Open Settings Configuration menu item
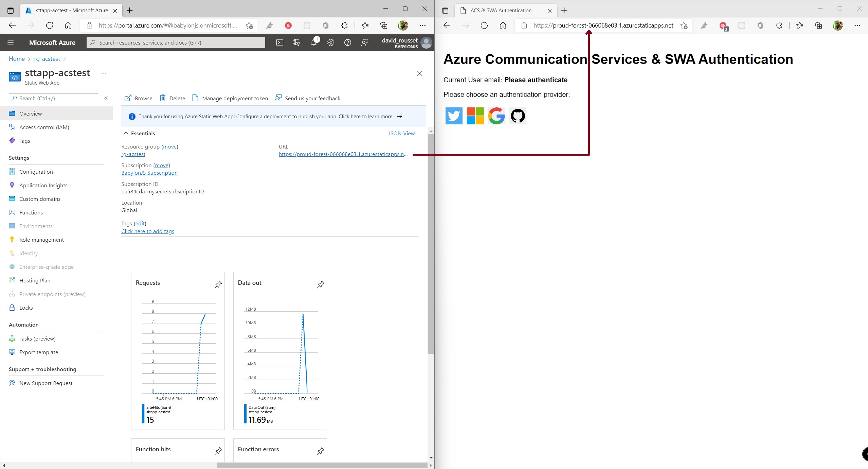Image resolution: width=868 pixels, height=469 pixels. pyautogui.click(x=36, y=172)
